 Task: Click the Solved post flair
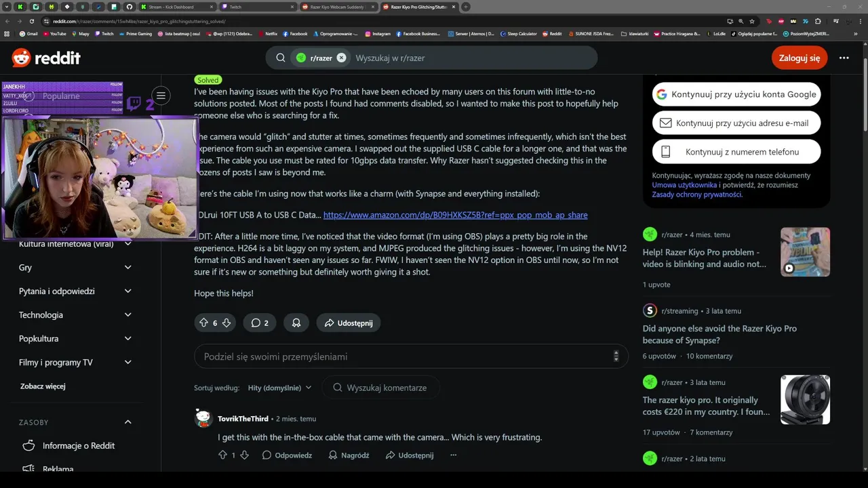point(208,80)
